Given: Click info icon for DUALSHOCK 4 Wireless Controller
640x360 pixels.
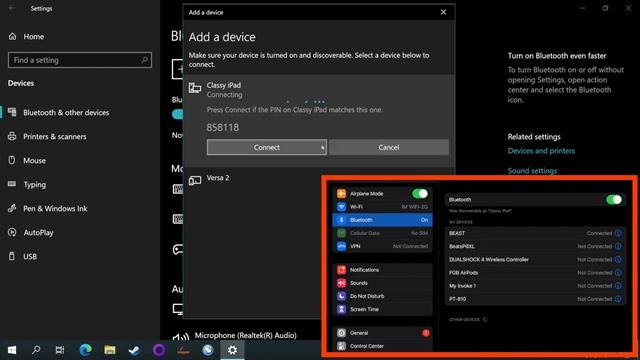Looking at the screenshot, I should pyautogui.click(x=618, y=259).
